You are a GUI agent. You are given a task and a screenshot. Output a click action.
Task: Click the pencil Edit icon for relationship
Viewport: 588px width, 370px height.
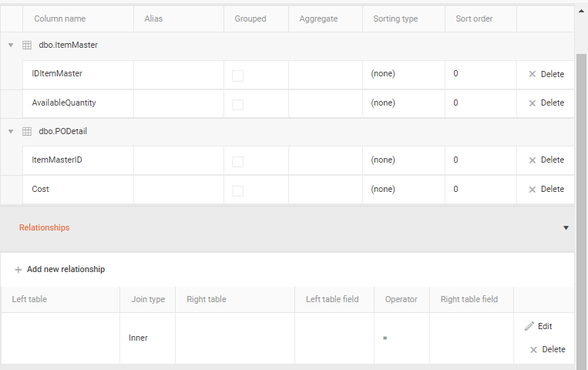click(x=529, y=326)
